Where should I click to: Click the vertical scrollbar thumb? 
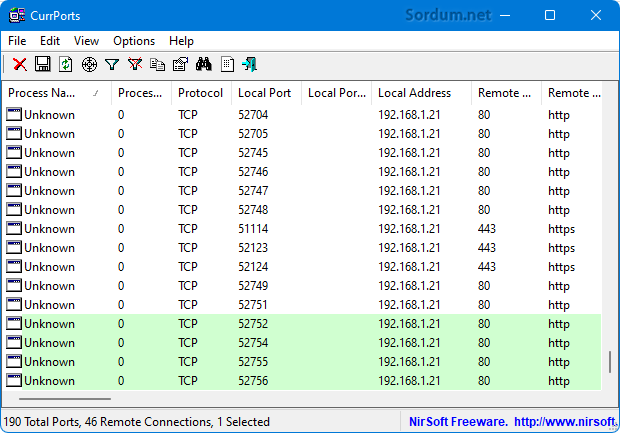pos(610,361)
